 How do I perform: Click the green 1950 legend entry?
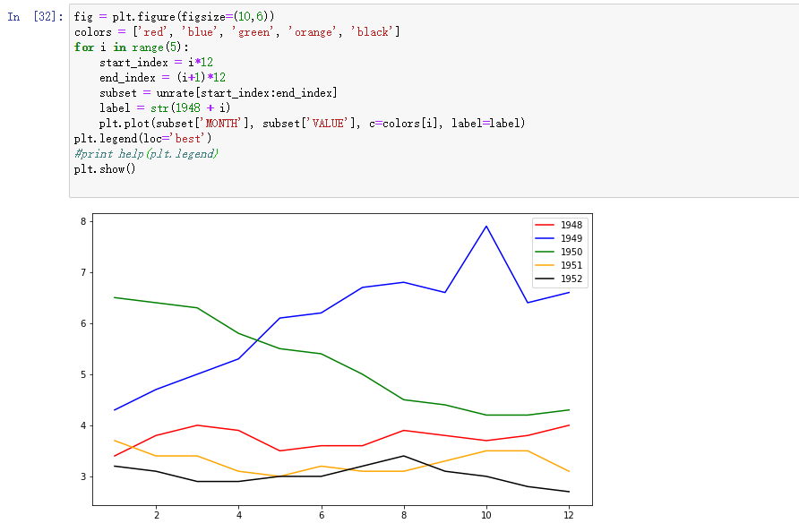pyautogui.click(x=558, y=252)
